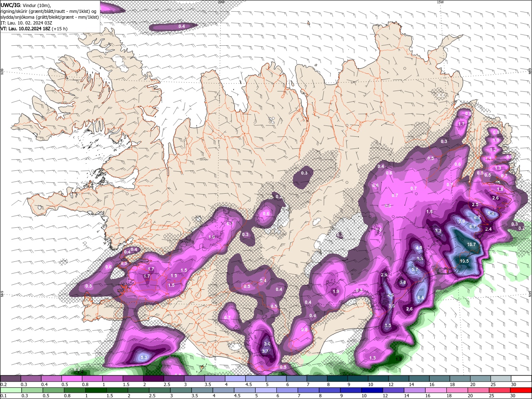Click the 64N latitude label on right edge
This screenshot has height=399, width=532.
pyautogui.click(x=530, y=293)
